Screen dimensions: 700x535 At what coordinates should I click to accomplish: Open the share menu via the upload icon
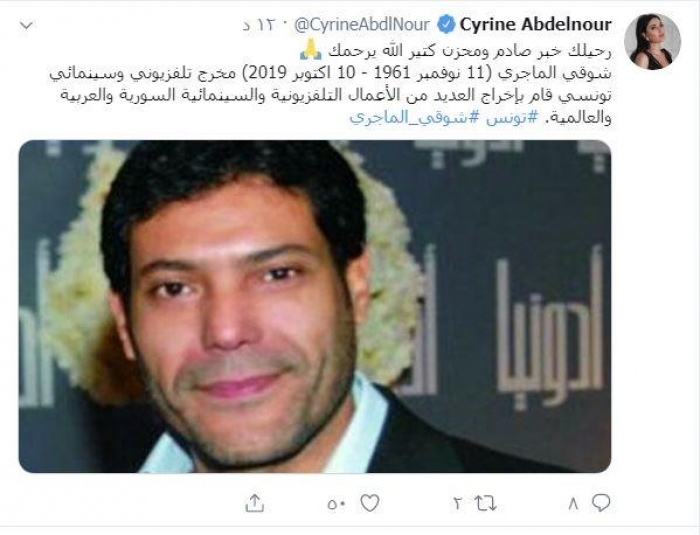pos(255,503)
